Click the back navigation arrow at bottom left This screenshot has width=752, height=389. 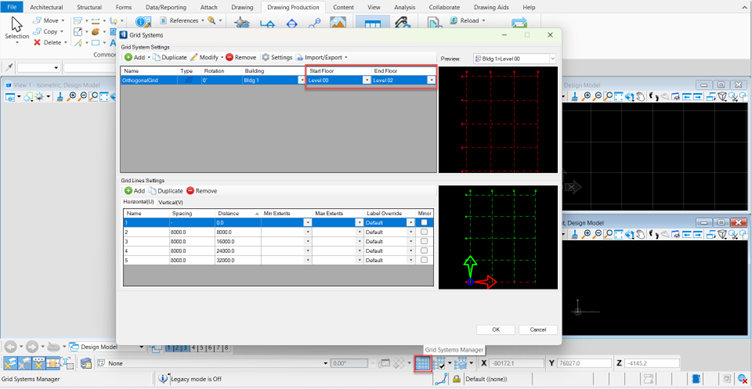pyautogui.click(x=11, y=346)
